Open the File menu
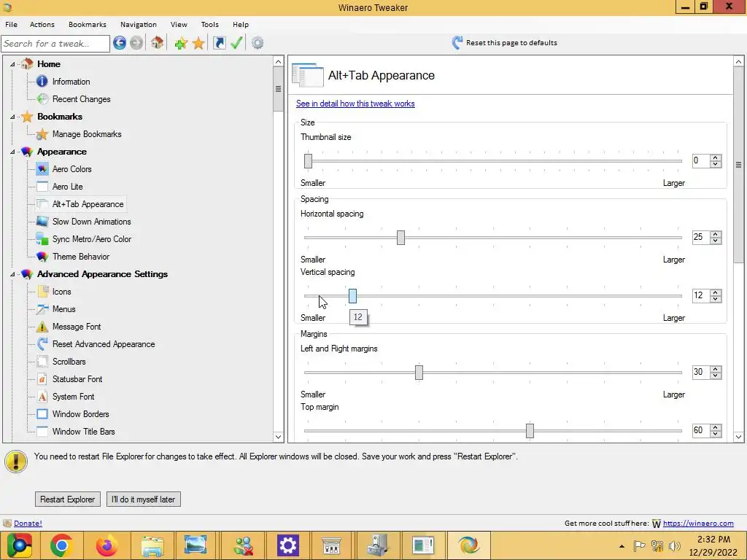747x560 pixels. (x=11, y=24)
